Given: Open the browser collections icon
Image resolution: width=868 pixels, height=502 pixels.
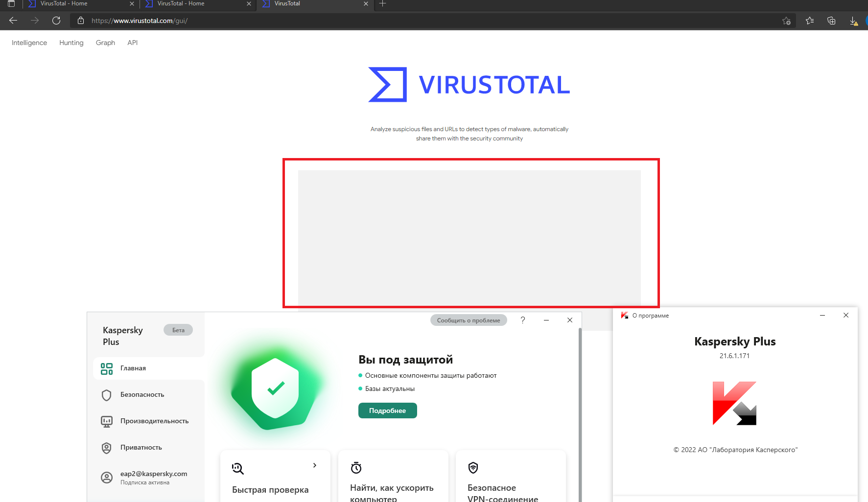Looking at the screenshot, I should [x=831, y=21].
